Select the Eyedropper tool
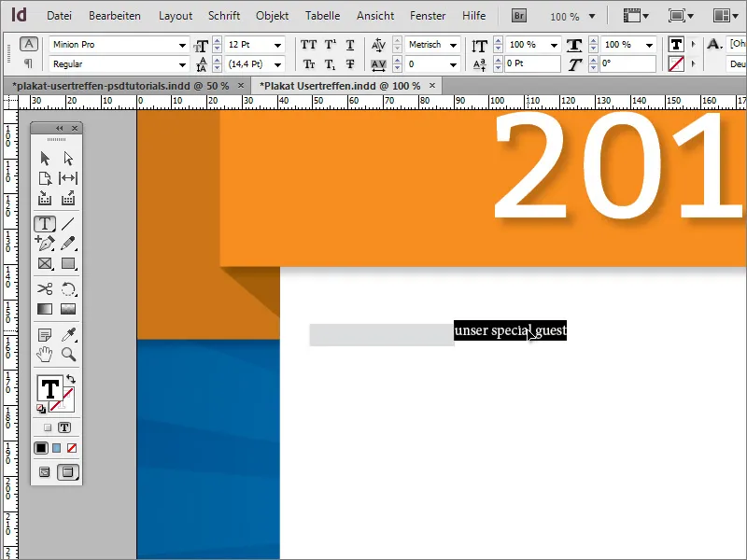 (x=69, y=334)
